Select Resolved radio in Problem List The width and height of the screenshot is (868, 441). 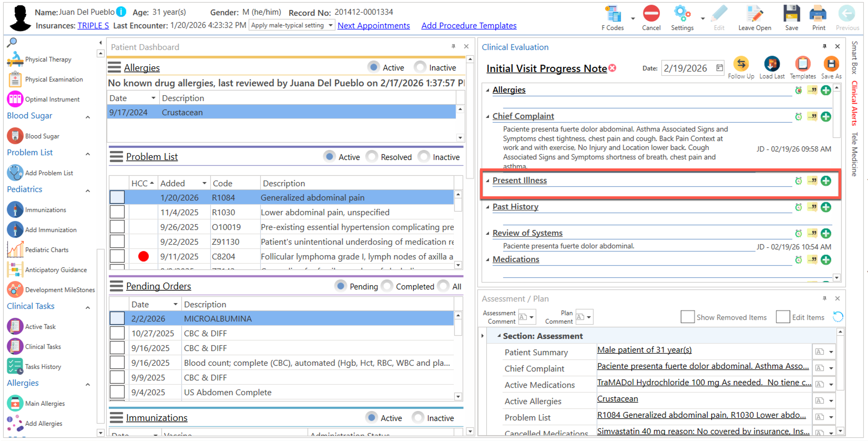pos(372,157)
